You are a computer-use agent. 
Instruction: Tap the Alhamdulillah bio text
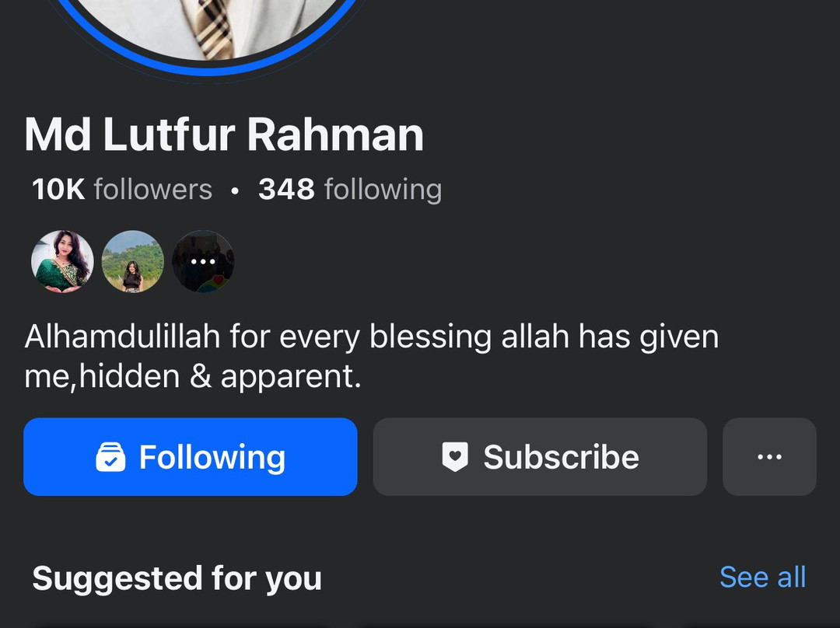pos(371,356)
